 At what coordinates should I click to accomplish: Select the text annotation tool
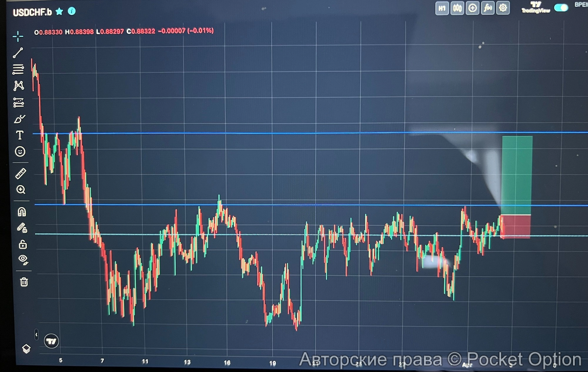pos(20,135)
